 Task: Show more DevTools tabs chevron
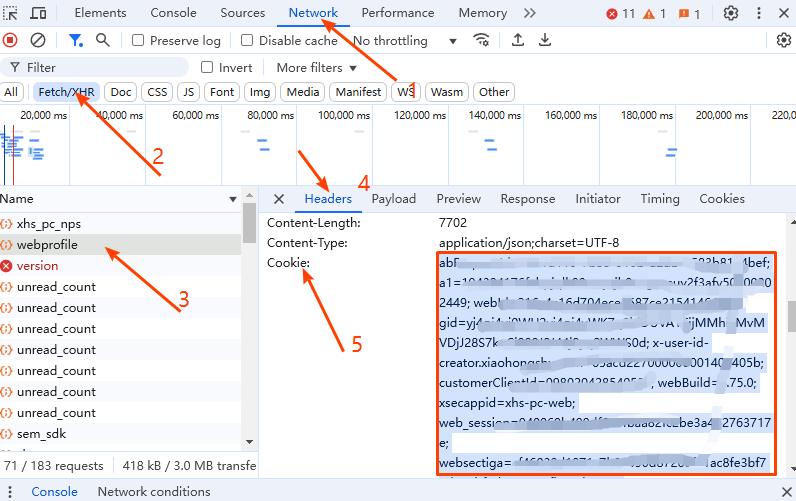(530, 13)
